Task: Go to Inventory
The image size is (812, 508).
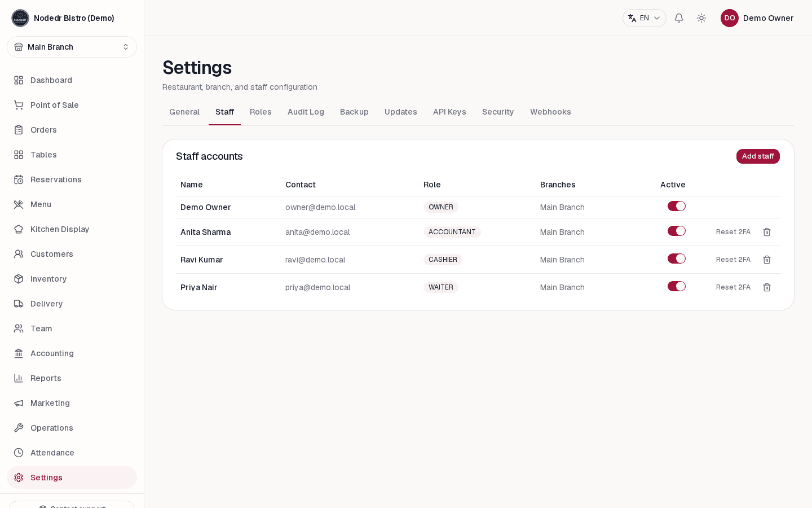Action: click(x=72, y=279)
